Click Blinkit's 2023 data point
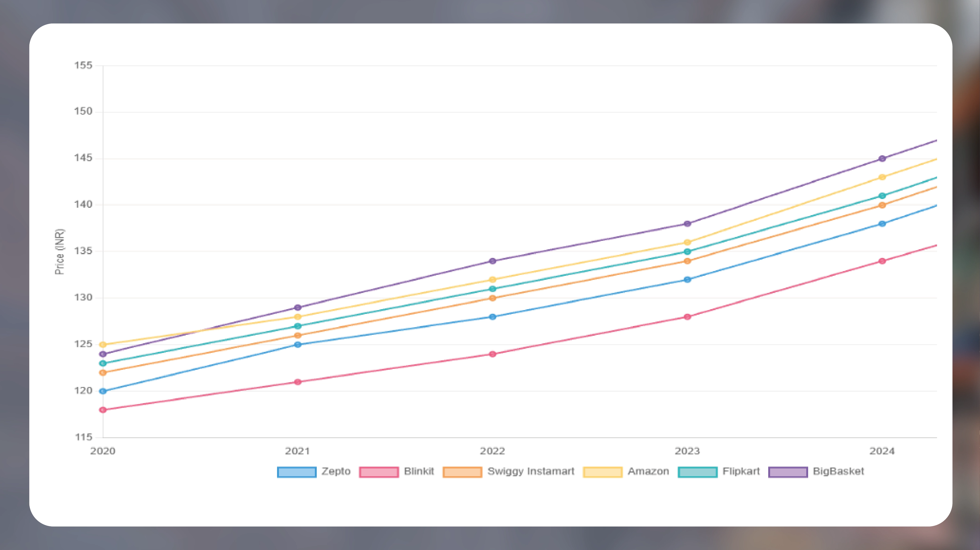The width and height of the screenshot is (980, 550). pos(687,317)
